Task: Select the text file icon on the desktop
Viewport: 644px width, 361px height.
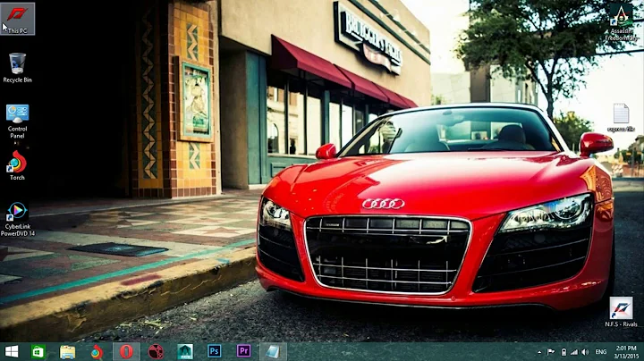Action: 621,118
